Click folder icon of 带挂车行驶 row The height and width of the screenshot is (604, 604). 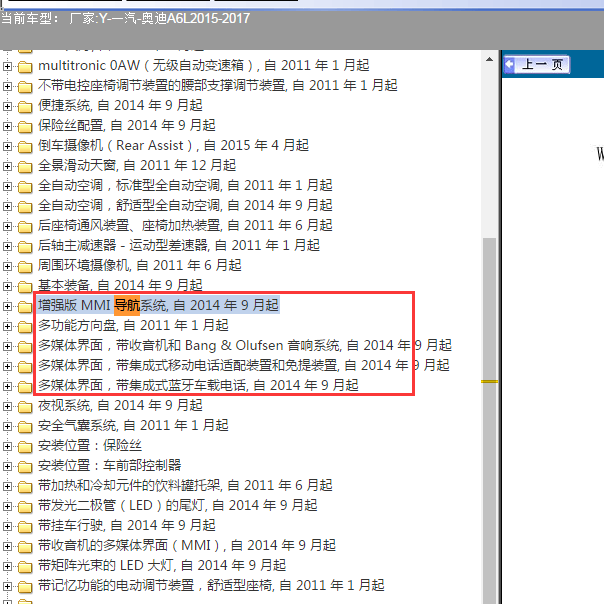pyautogui.click(x=25, y=527)
